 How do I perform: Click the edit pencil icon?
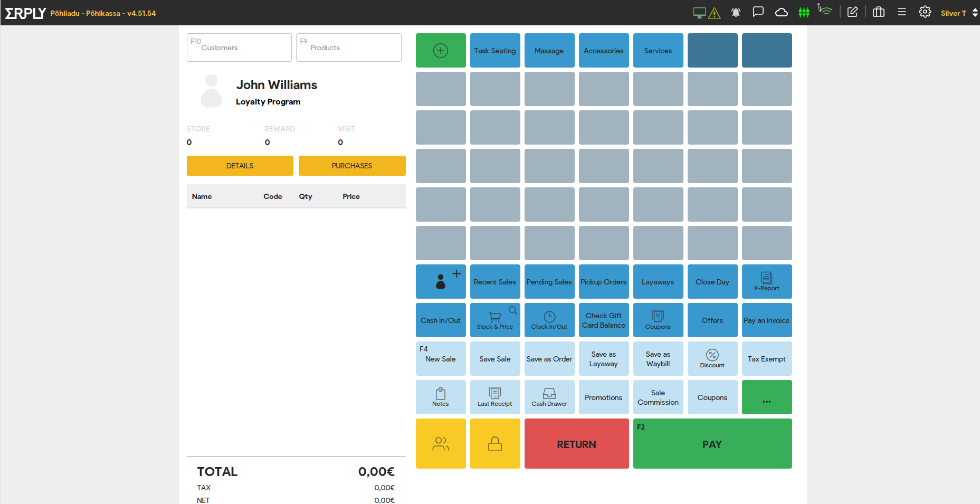tap(853, 12)
